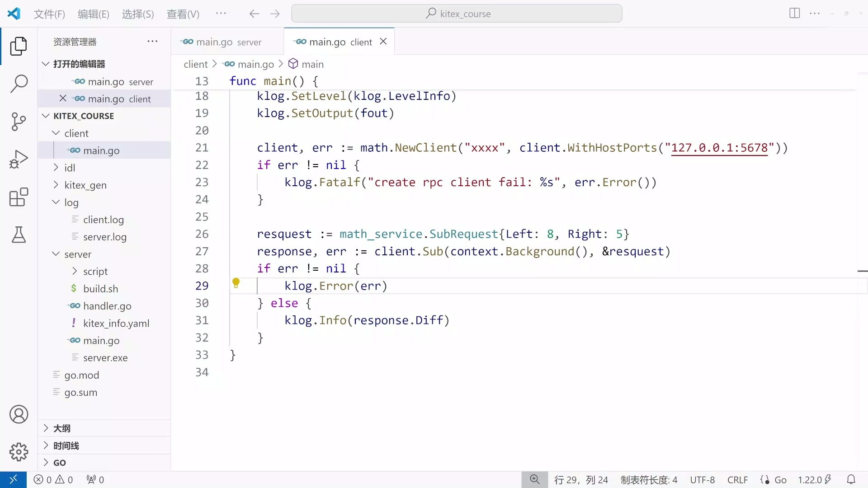
Task: Open the Search view in activity bar
Action: pyautogui.click(x=19, y=84)
